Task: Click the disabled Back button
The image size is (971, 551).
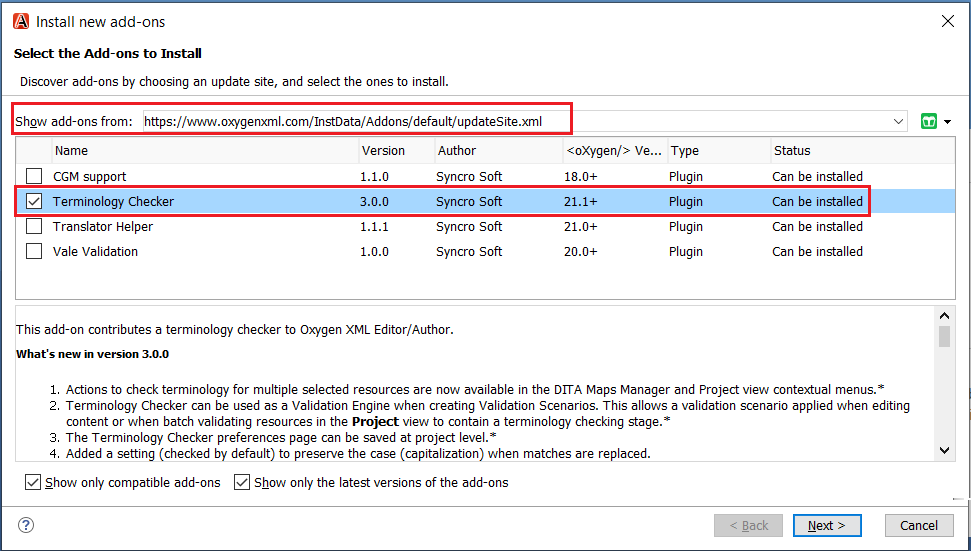Action: click(x=748, y=526)
